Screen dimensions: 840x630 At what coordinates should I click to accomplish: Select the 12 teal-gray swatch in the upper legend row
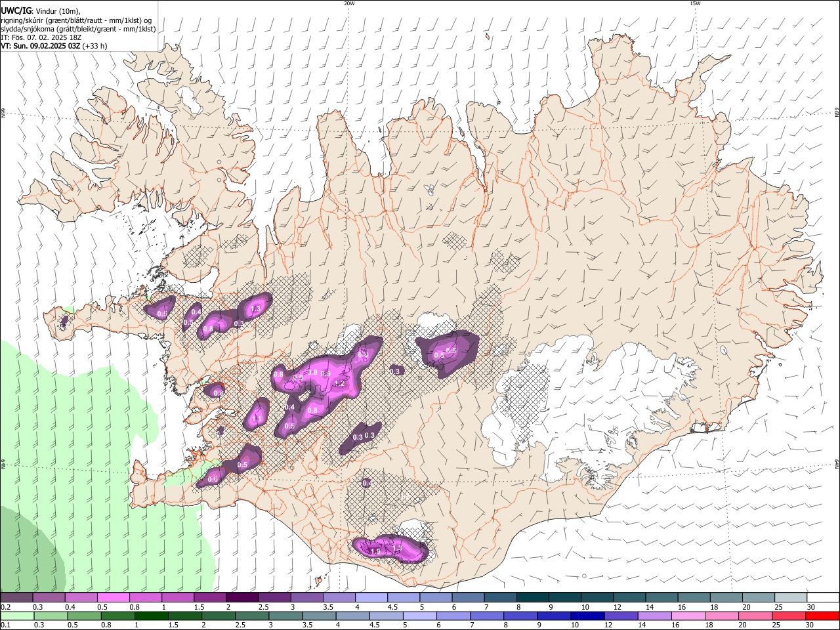click(x=630, y=598)
